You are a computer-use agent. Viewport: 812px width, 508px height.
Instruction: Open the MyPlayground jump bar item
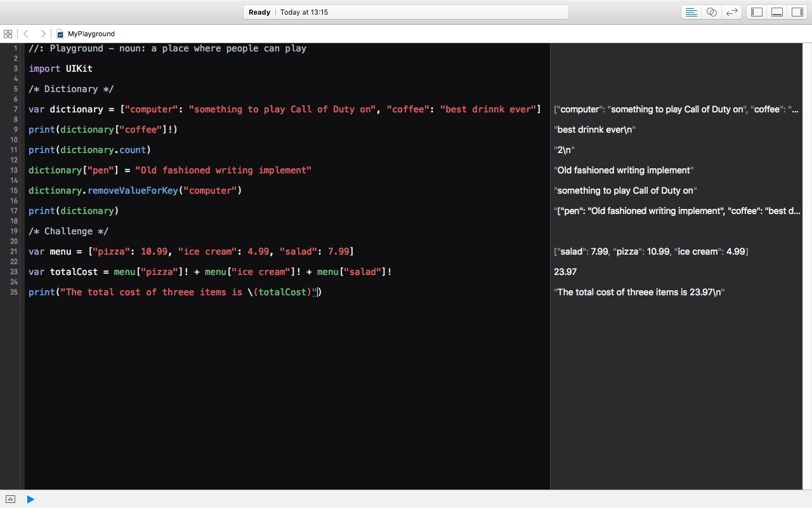(x=91, y=34)
